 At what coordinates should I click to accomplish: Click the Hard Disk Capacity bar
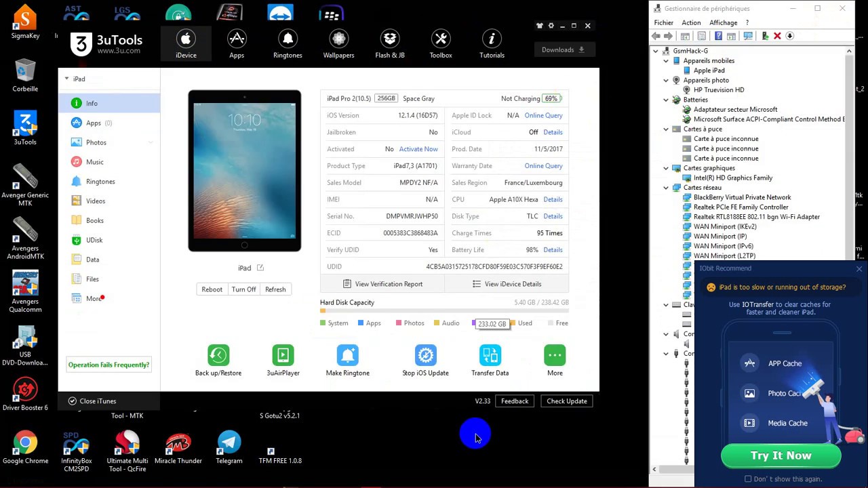pos(444,311)
